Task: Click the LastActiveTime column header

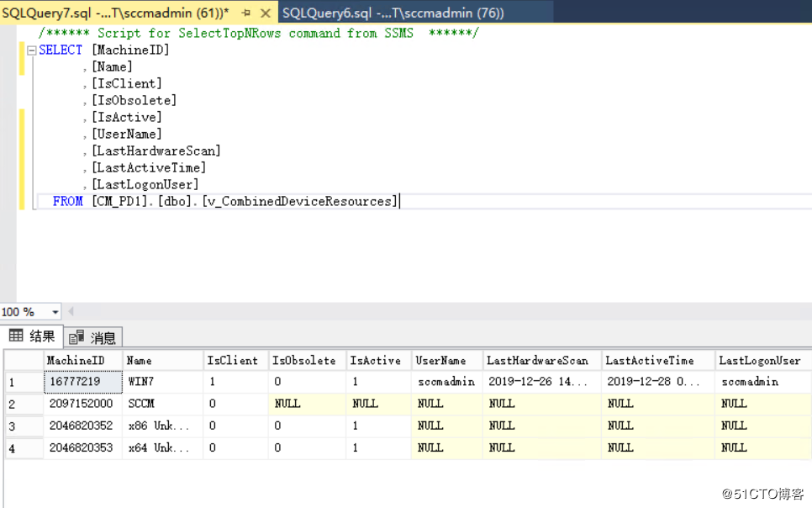Action: click(x=657, y=360)
